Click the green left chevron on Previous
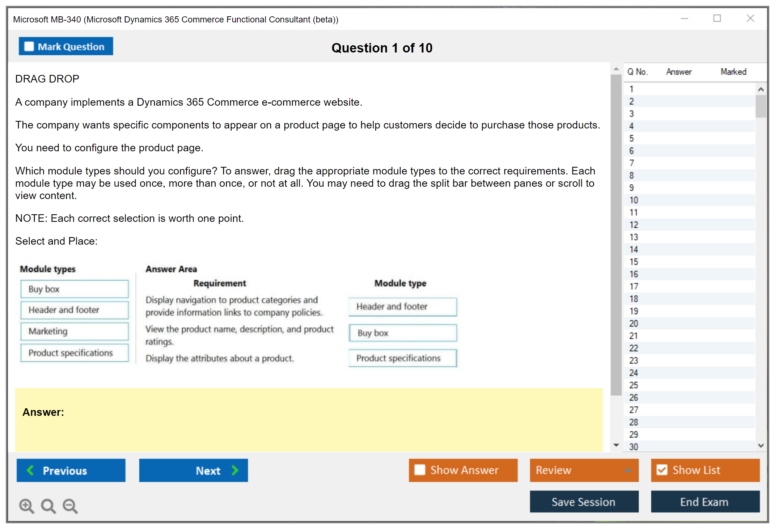778x532 pixels. tap(31, 470)
